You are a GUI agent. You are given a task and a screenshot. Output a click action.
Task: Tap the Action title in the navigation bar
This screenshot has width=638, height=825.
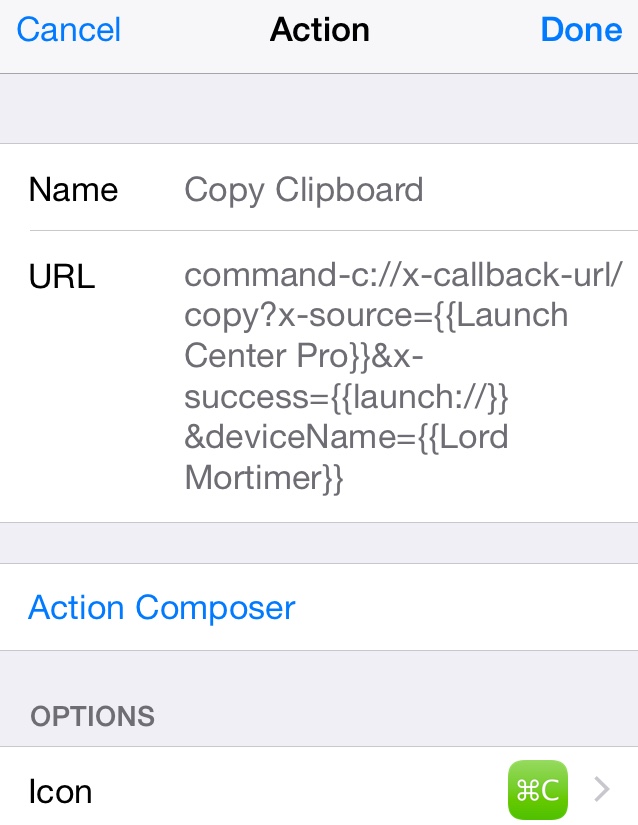(x=319, y=29)
